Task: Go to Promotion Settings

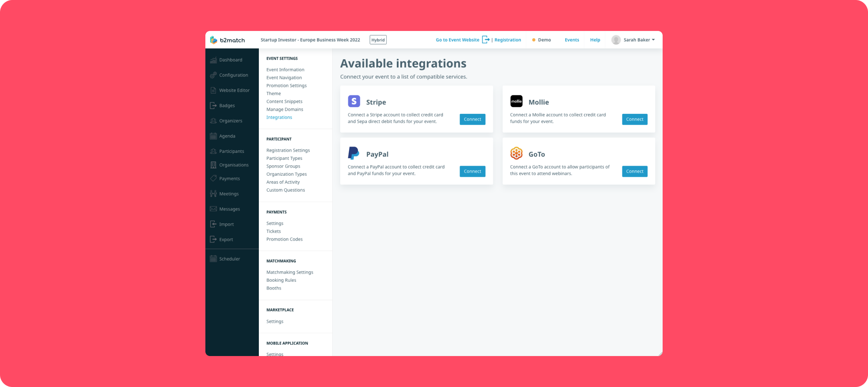Action: [286, 86]
